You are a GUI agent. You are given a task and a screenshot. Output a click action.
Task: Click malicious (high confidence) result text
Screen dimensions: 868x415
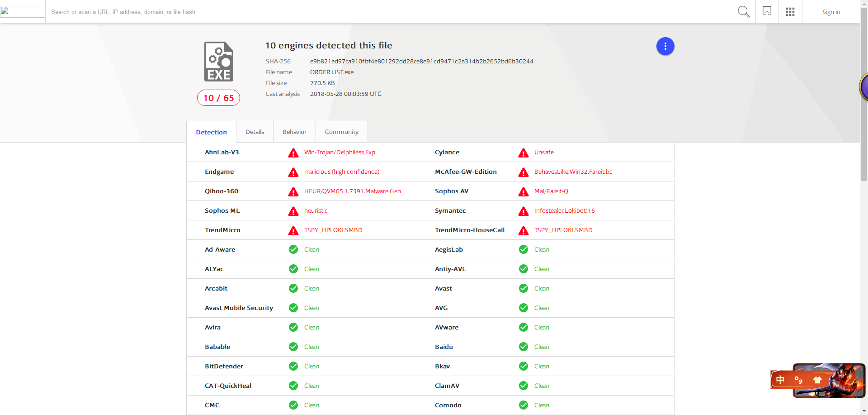pyautogui.click(x=341, y=172)
